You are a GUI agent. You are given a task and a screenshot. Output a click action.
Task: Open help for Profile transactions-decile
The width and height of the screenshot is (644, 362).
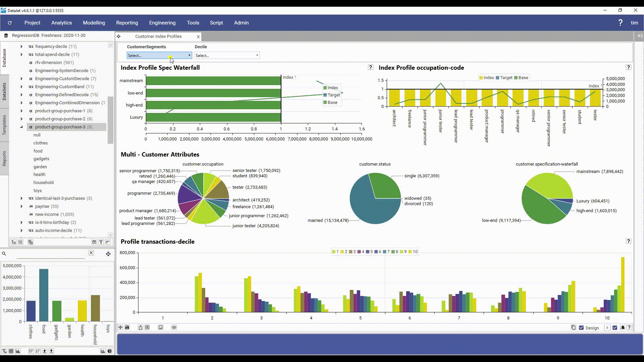(x=629, y=241)
